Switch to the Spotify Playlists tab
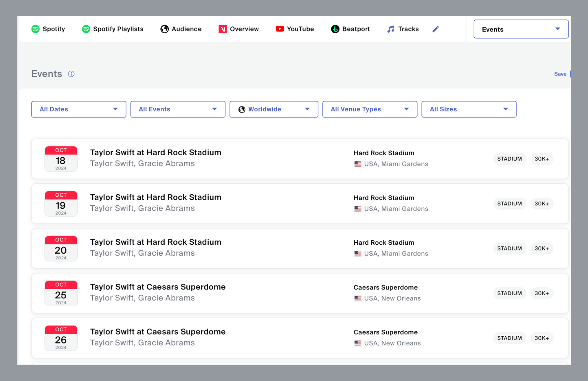The height and width of the screenshot is (381, 588). [118, 29]
